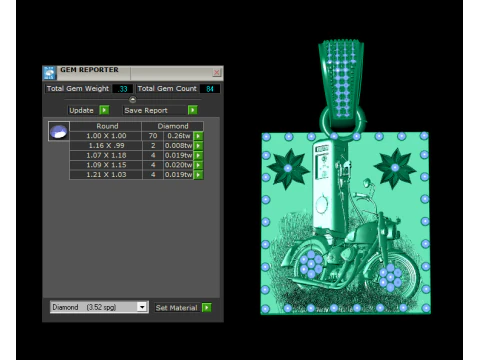Click the Round column header
The height and width of the screenshot is (360, 480).
107,126
